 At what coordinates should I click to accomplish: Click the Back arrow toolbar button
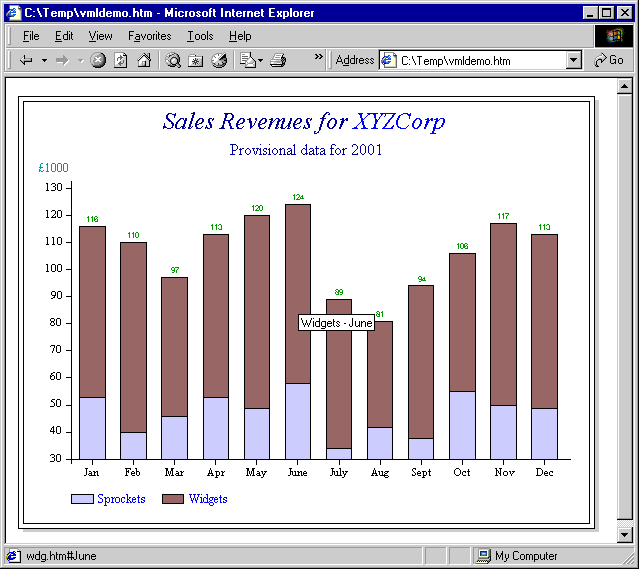click(26, 61)
